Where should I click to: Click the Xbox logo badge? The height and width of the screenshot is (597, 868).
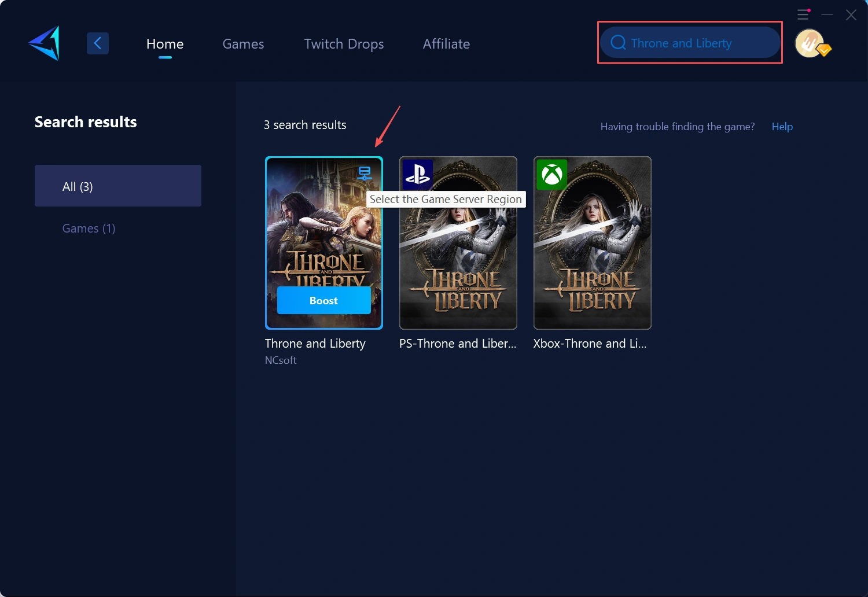552,174
